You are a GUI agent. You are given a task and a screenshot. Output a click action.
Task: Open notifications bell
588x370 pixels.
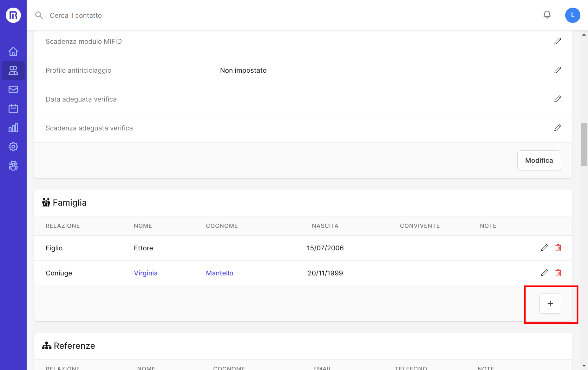pyautogui.click(x=547, y=15)
